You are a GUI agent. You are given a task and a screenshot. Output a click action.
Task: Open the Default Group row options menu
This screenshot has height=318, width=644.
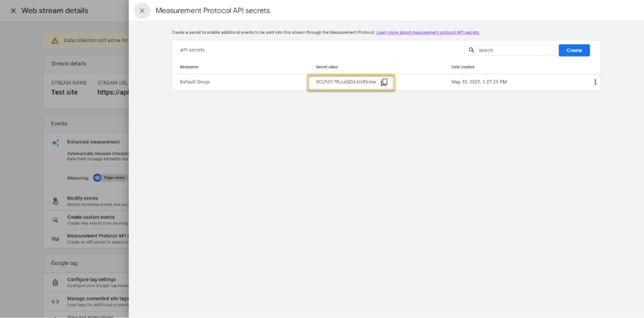pyautogui.click(x=595, y=82)
